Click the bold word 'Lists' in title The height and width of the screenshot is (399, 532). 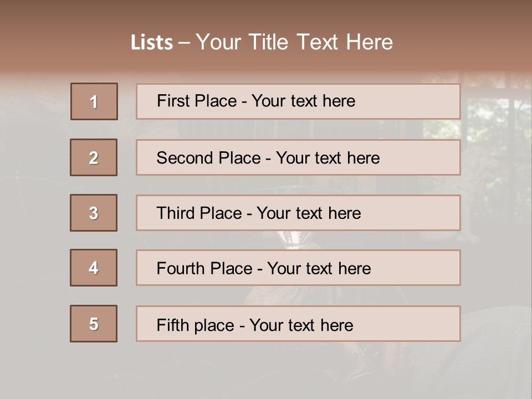tap(152, 43)
